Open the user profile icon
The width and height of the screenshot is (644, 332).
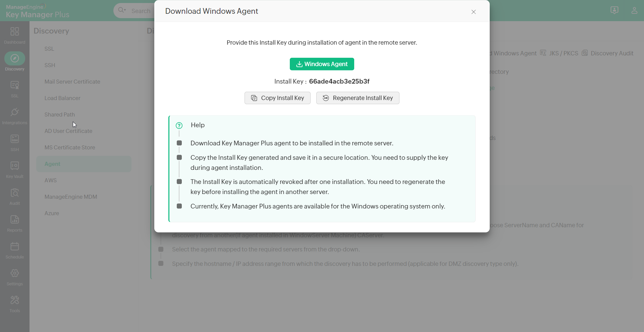(x=634, y=10)
